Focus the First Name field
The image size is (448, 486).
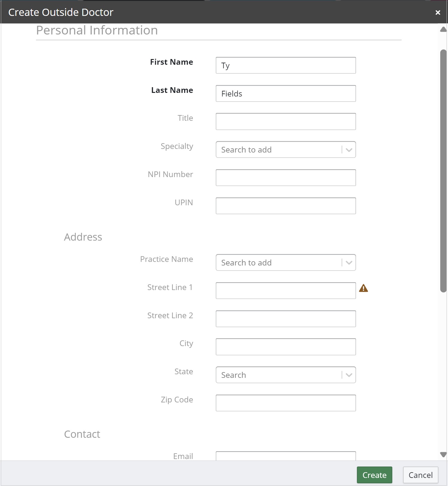[x=286, y=65]
